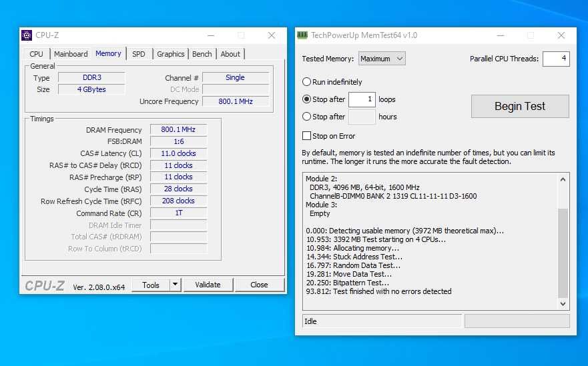
Task: Click the 'Detecting usable memory' log line
Action: [405, 231]
